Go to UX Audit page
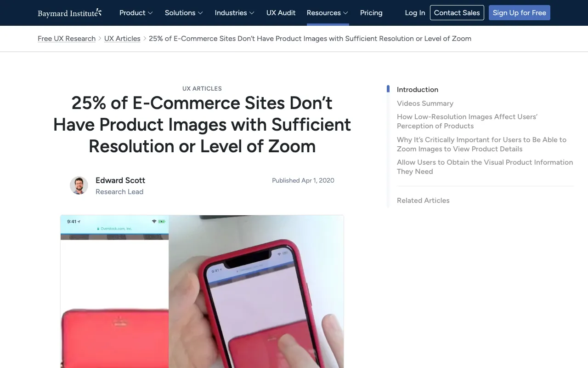 pyautogui.click(x=281, y=13)
